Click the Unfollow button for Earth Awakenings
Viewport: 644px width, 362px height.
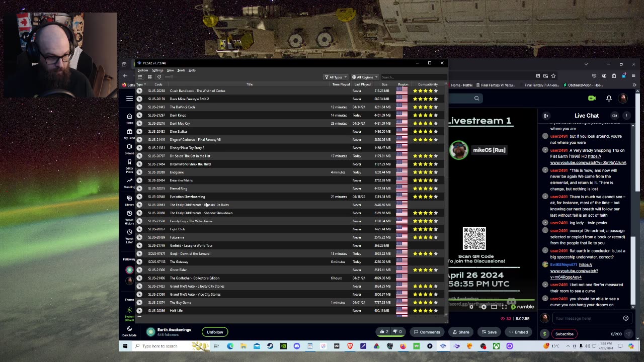click(x=215, y=332)
